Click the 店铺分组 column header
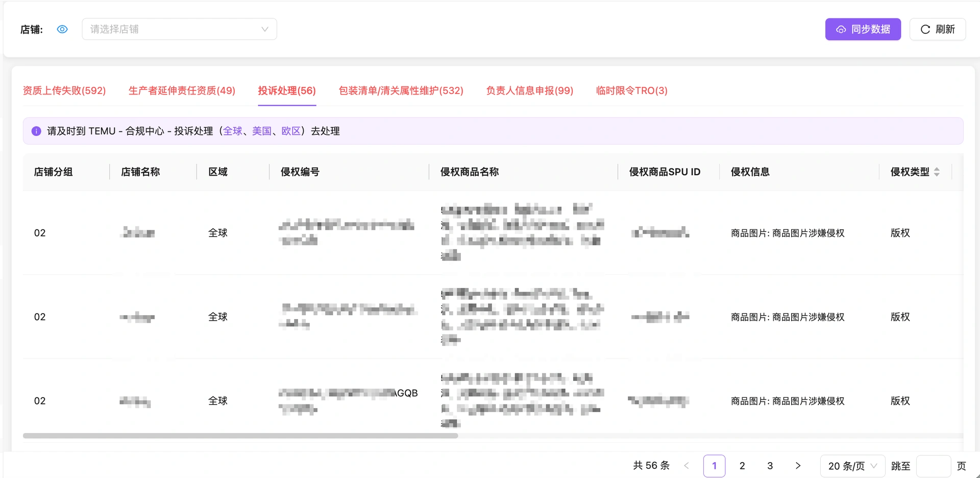The height and width of the screenshot is (478, 980). click(x=66, y=172)
